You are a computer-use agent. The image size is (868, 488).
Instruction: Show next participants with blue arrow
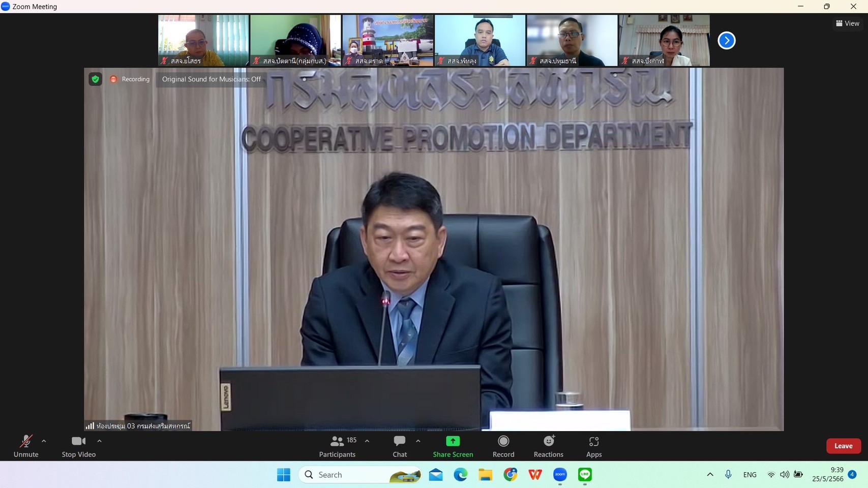[x=727, y=40]
